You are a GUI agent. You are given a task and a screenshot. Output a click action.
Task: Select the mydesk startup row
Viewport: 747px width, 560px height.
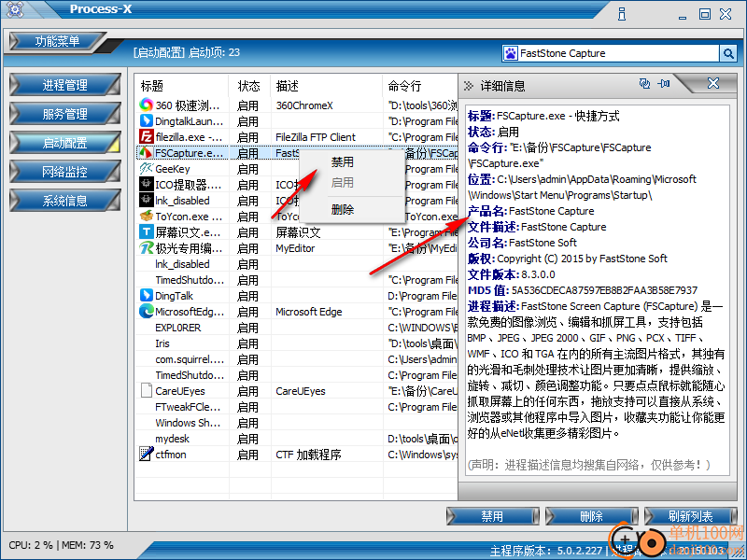pyautogui.click(x=296, y=439)
